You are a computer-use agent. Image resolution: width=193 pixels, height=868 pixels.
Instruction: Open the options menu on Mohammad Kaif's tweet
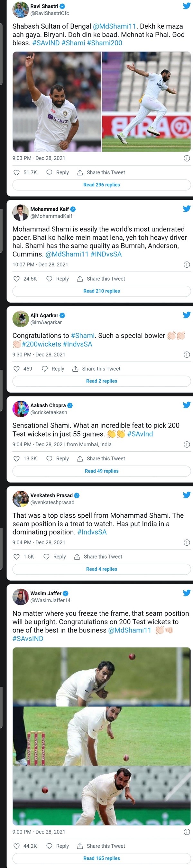187,264
